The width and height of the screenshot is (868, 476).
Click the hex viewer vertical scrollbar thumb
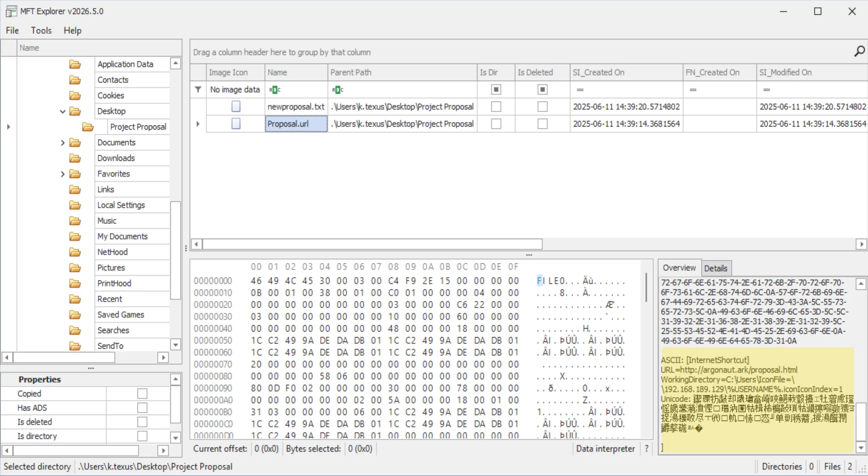tap(647, 287)
